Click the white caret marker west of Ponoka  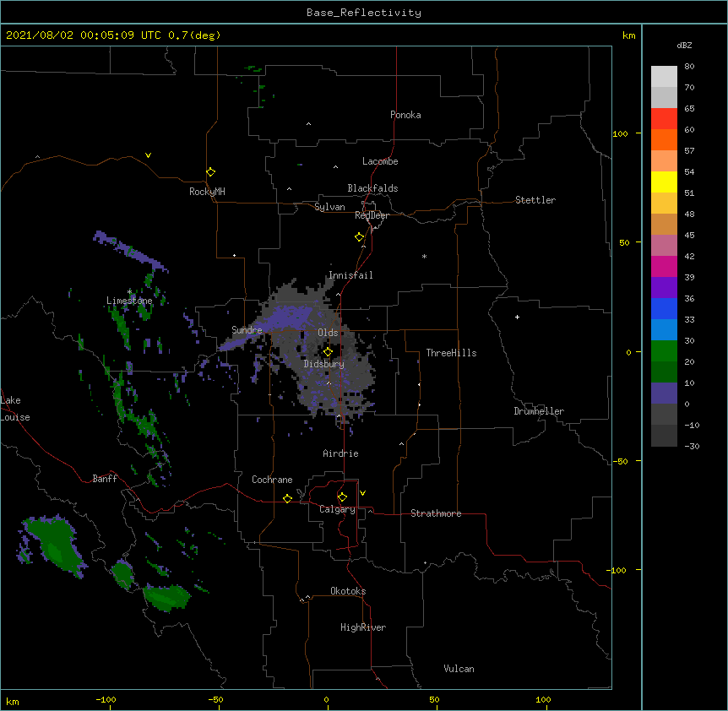click(309, 124)
